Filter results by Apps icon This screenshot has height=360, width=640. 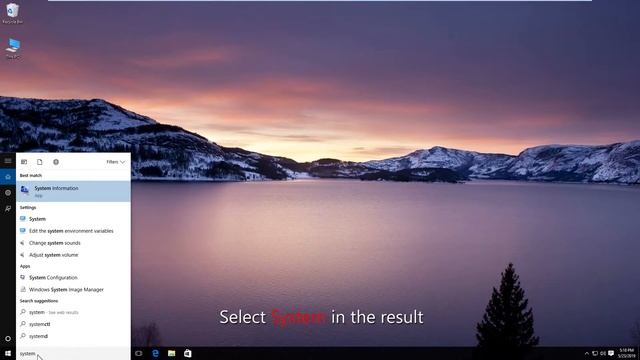(x=24, y=162)
